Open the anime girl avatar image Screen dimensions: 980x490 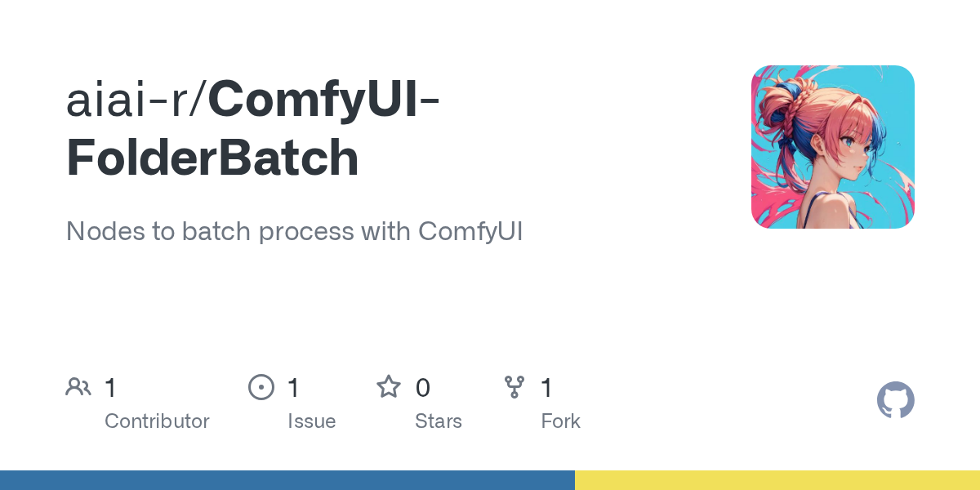[833, 147]
